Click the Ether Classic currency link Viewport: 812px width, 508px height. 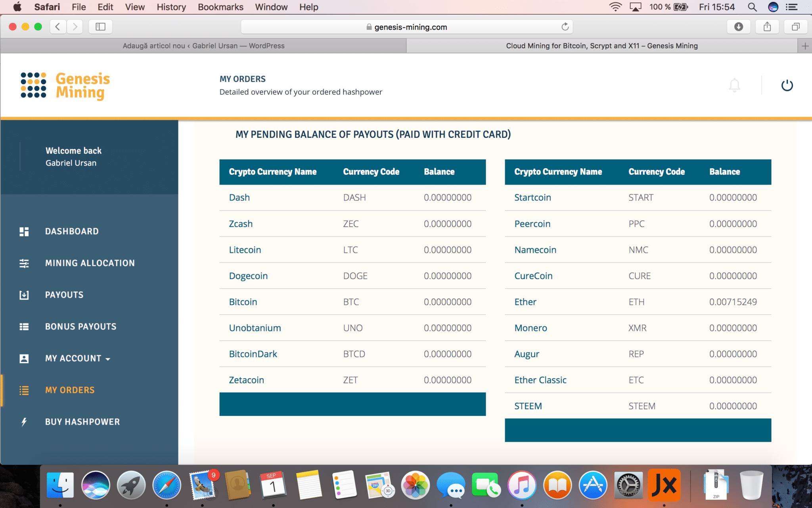(540, 380)
